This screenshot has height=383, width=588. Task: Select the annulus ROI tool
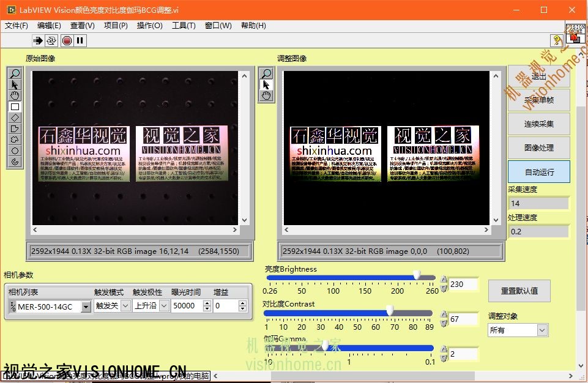coord(15,162)
